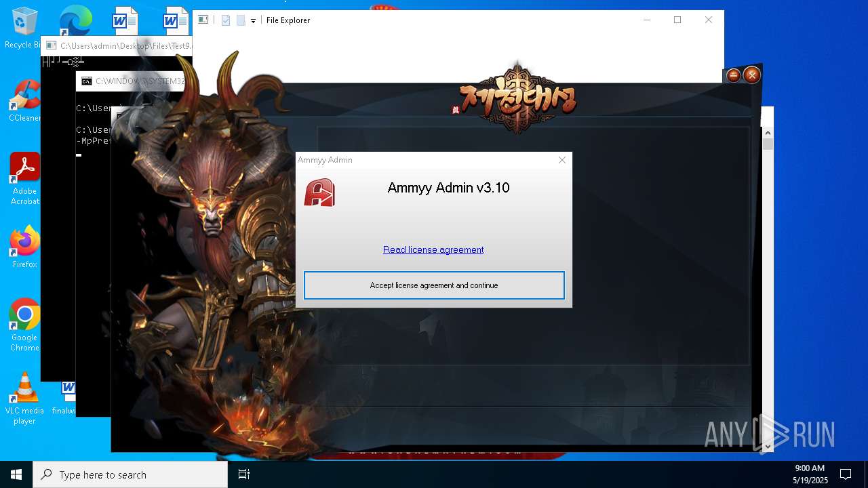Click the Korean game title logo
Screen dimensions: 868x488
[519, 100]
